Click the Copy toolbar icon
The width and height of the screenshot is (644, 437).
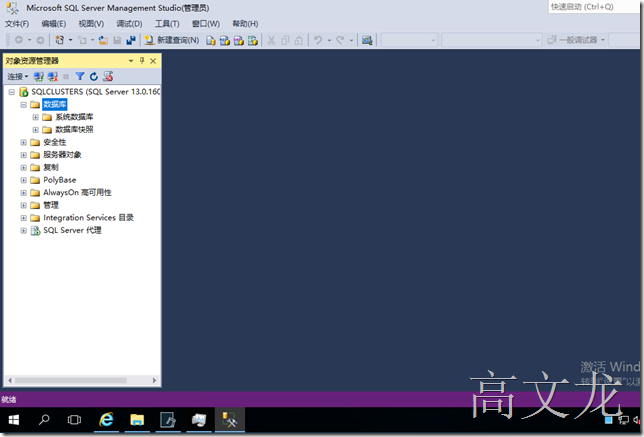285,40
